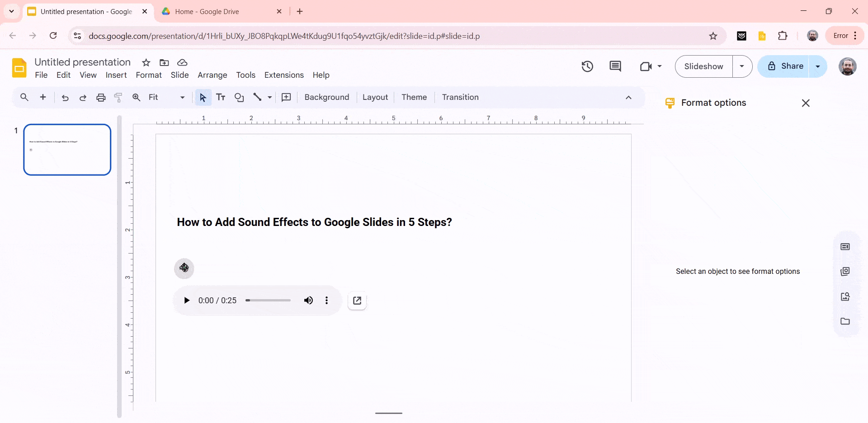Image resolution: width=868 pixels, height=423 pixels.
Task: Open the Theme chooser
Action: click(414, 97)
